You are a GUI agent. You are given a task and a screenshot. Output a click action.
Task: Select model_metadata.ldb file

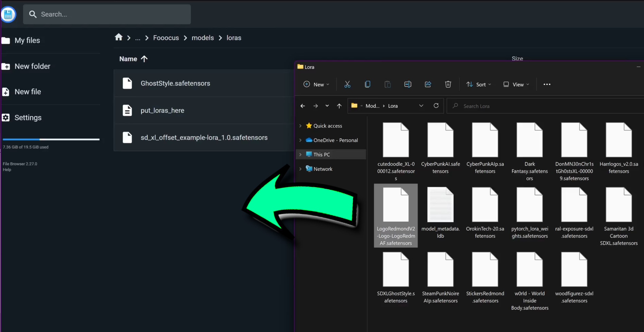[x=441, y=213]
